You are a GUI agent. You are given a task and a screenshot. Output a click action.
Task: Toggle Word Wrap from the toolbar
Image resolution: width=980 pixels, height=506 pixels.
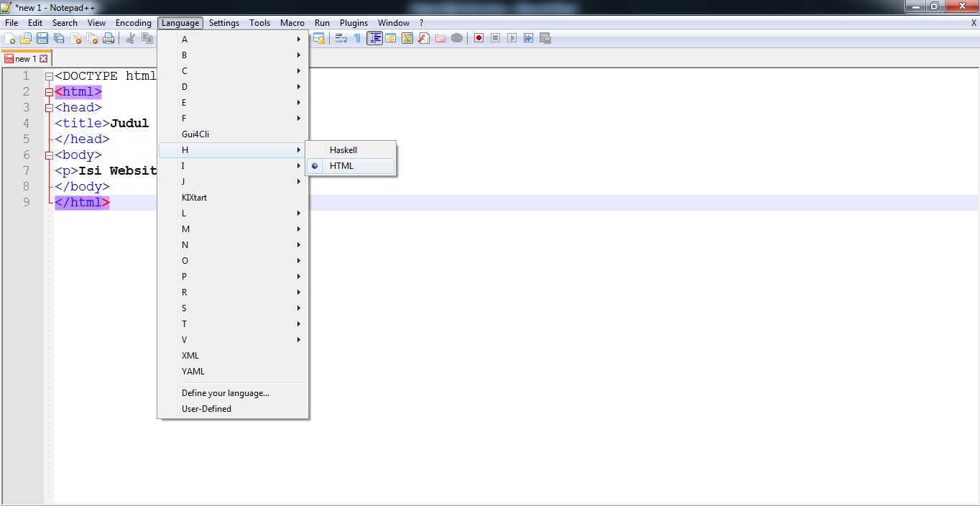point(341,38)
